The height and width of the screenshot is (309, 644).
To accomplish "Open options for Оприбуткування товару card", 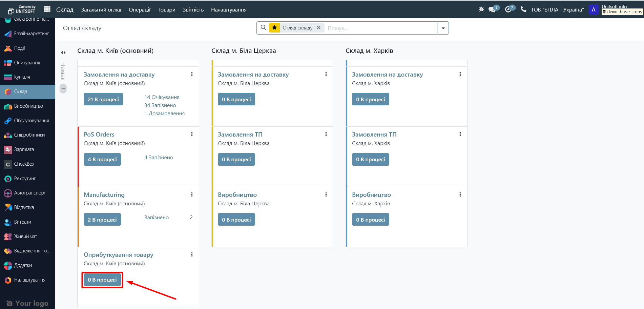I will pos(192,254).
